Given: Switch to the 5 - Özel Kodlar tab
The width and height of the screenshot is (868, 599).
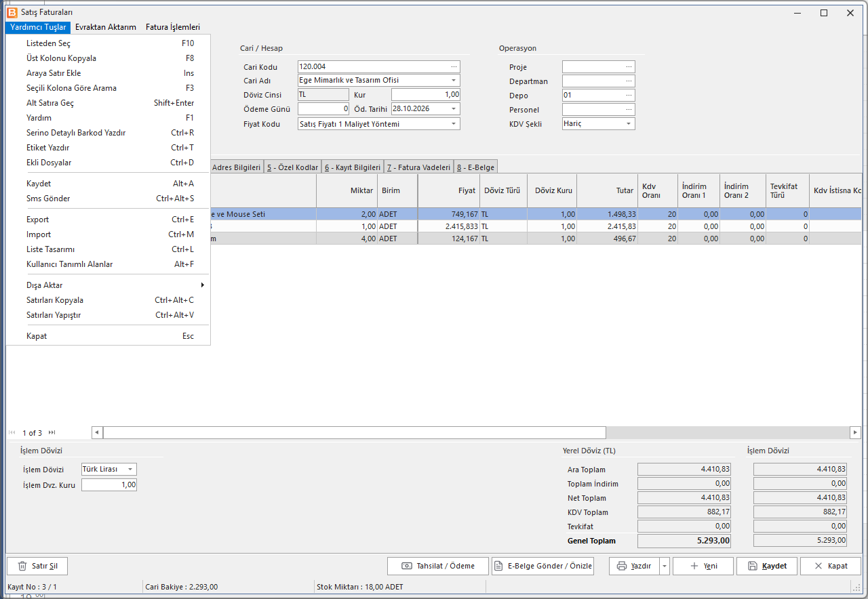Looking at the screenshot, I should (x=292, y=167).
